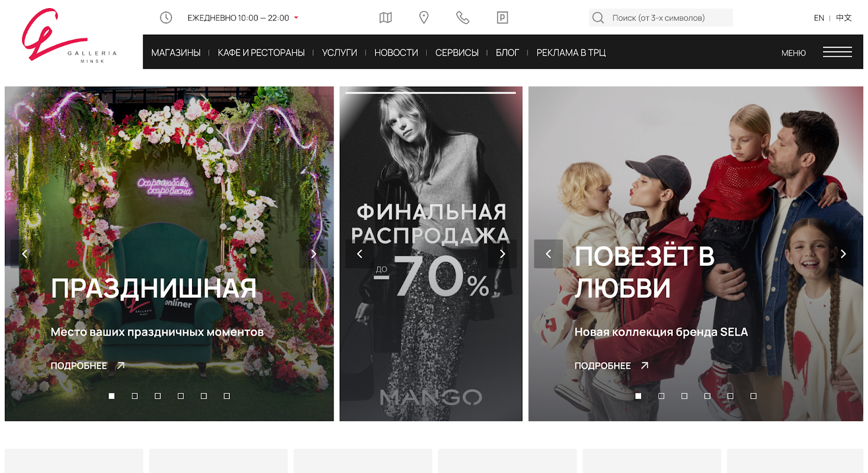Open the Новости menu item
The height and width of the screenshot is (473, 868).
tap(396, 53)
